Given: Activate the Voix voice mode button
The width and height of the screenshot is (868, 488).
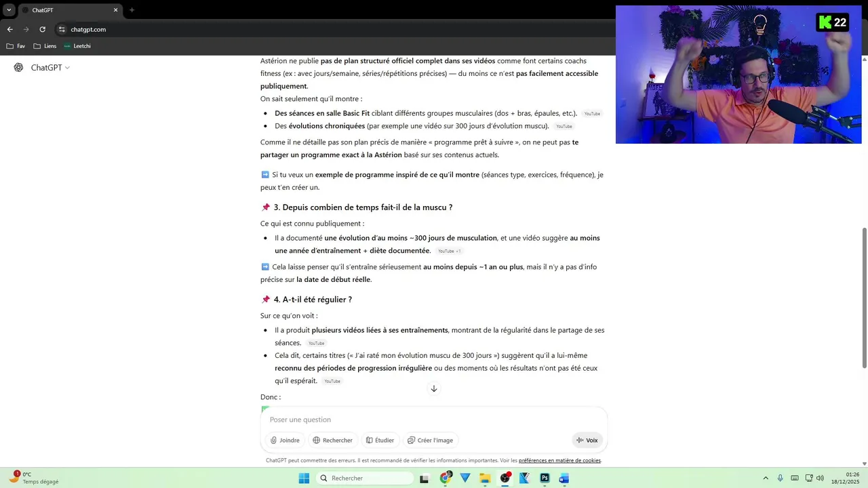Looking at the screenshot, I should pos(587,440).
